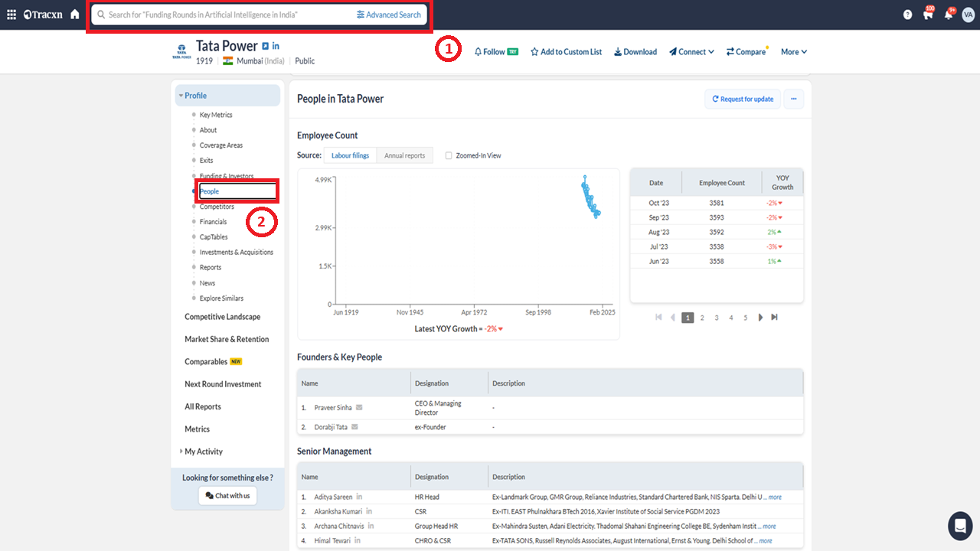Open Coverage Areas in the sidebar

[221, 145]
